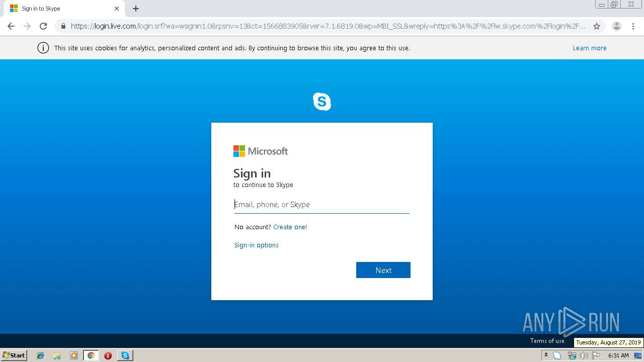The height and width of the screenshot is (362, 644).
Task: Click the browser forward arrow
Action: (x=27, y=26)
